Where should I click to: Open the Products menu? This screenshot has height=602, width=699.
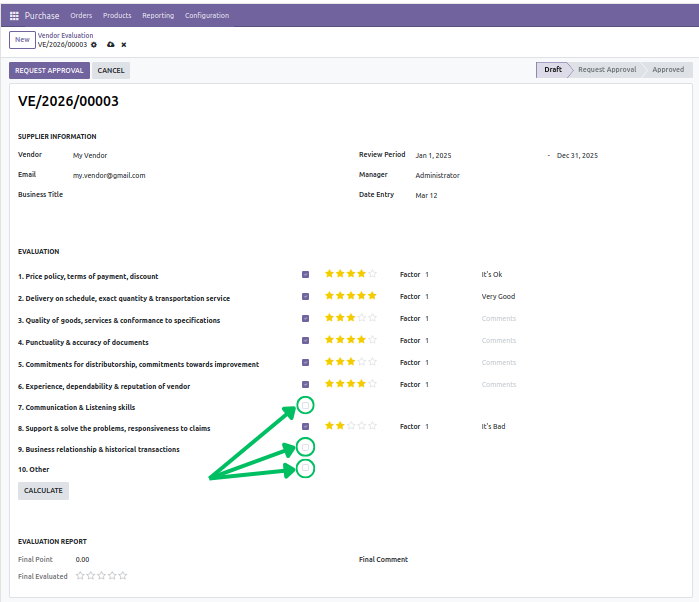click(117, 16)
